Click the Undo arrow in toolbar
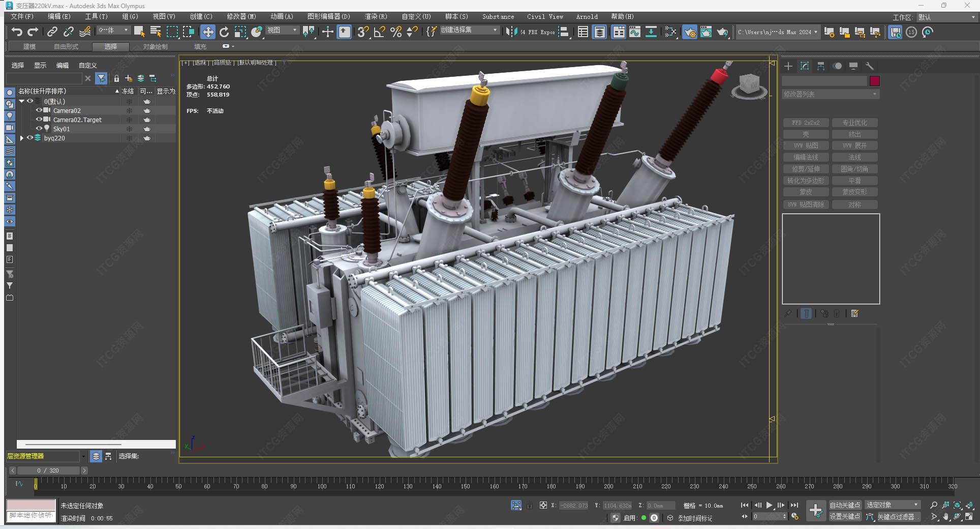Viewport: 980px width, 529px height. click(x=17, y=32)
